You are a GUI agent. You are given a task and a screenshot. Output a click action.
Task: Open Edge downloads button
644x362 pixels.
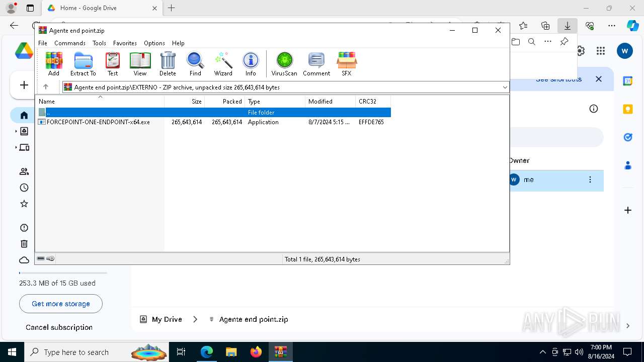point(568,26)
